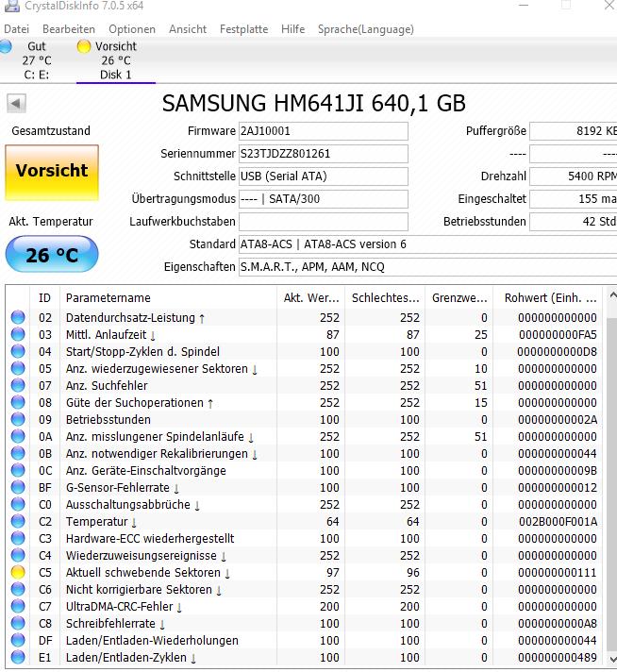The height and width of the screenshot is (672, 617).
Task: Click the Übertragungsmodus field SATA/300
Action: point(323,199)
